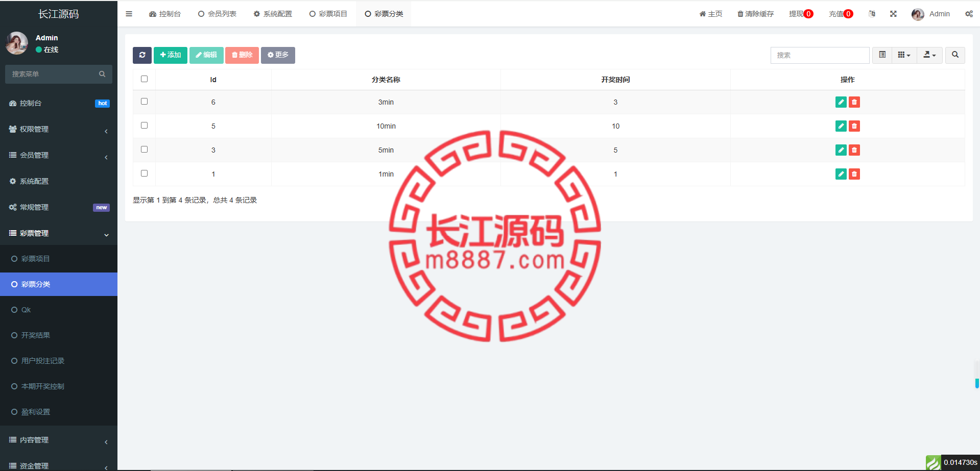The height and width of the screenshot is (471, 980).
Task: Delete the 1min row with red trash icon
Action: pos(854,174)
